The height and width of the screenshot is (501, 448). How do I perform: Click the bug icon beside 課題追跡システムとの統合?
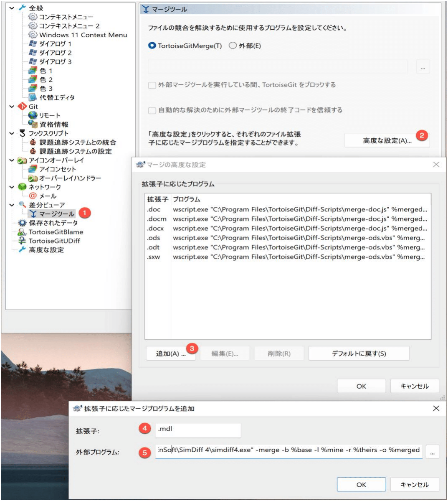point(33,142)
